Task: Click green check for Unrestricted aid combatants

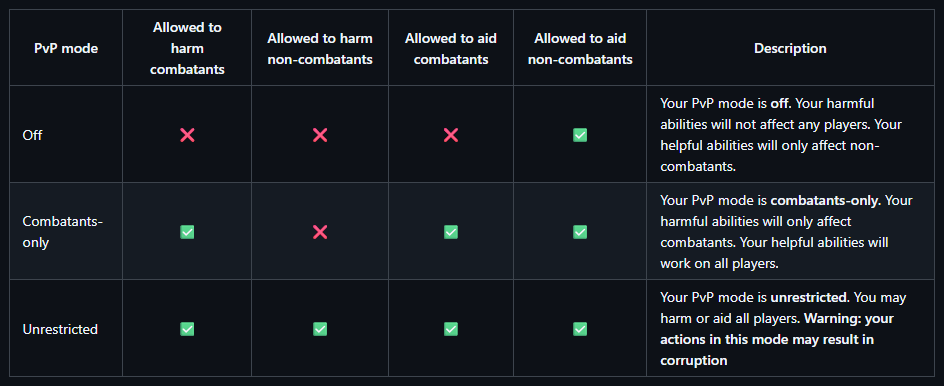Action: pyautogui.click(x=451, y=329)
